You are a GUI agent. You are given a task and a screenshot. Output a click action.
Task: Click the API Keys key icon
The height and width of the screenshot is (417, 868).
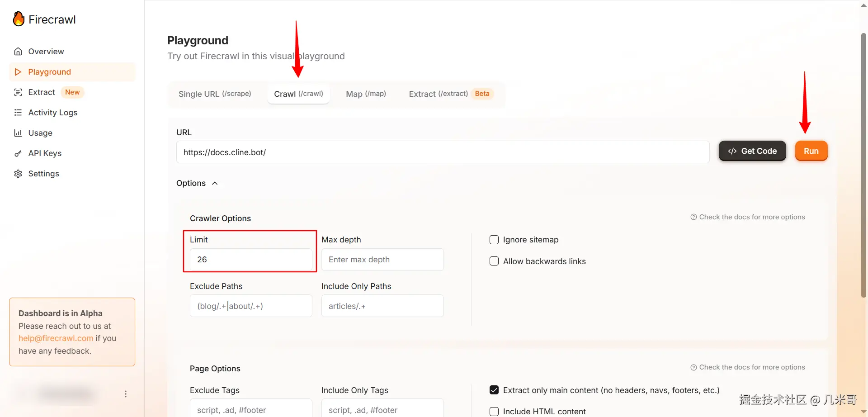[x=18, y=153]
